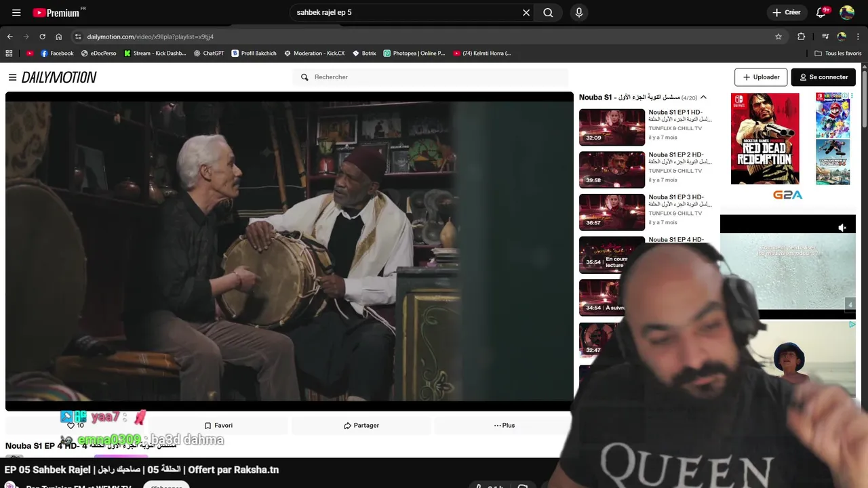Open the Botrix bookmark
868x488 pixels.
(x=364, y=53)
